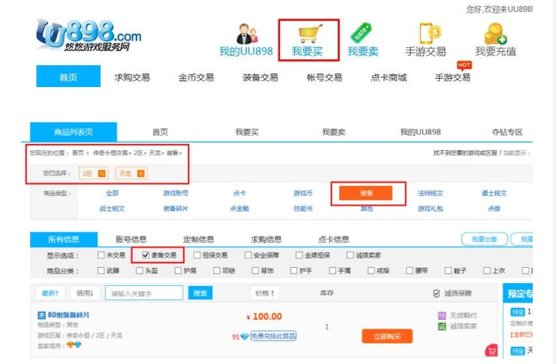Open 金币交易 in navigation bar

pos(196,77)
